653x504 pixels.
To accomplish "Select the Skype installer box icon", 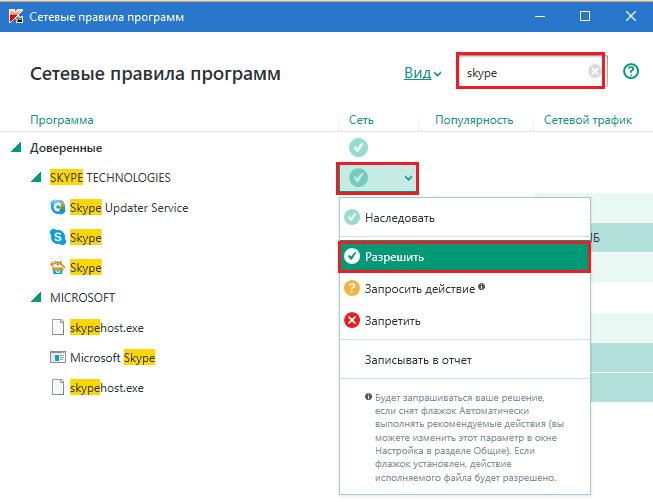I will (57, 267).
